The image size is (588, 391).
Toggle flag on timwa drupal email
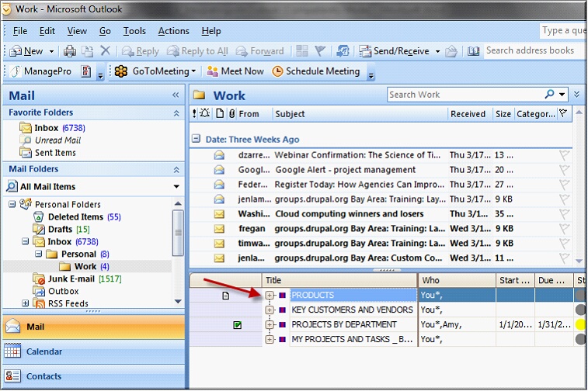pyautogui.click(x=564, y=243)
